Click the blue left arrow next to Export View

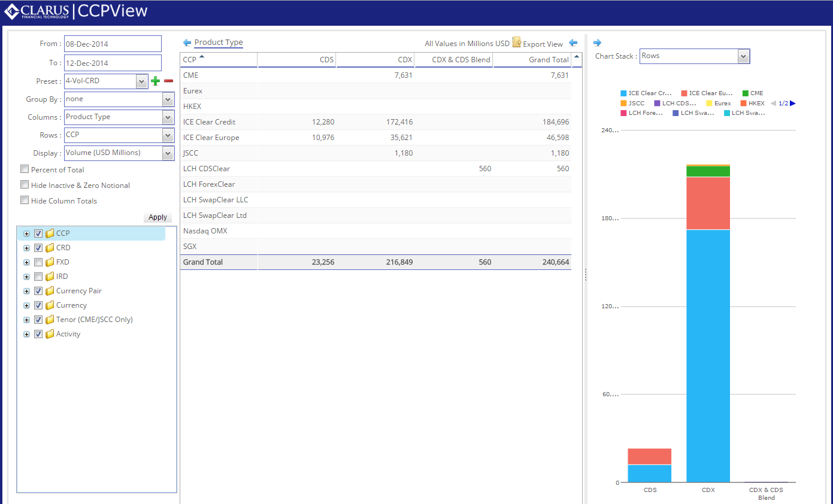(573, 42)
